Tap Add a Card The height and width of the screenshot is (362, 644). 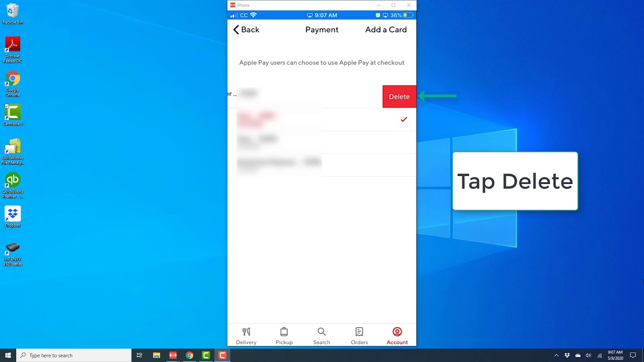(x=386, y=30)
